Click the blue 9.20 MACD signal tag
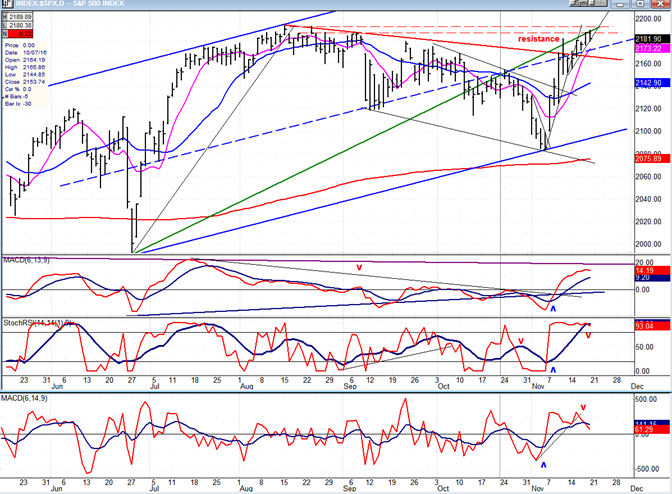The image size is (672, 494). pos(652,278)
